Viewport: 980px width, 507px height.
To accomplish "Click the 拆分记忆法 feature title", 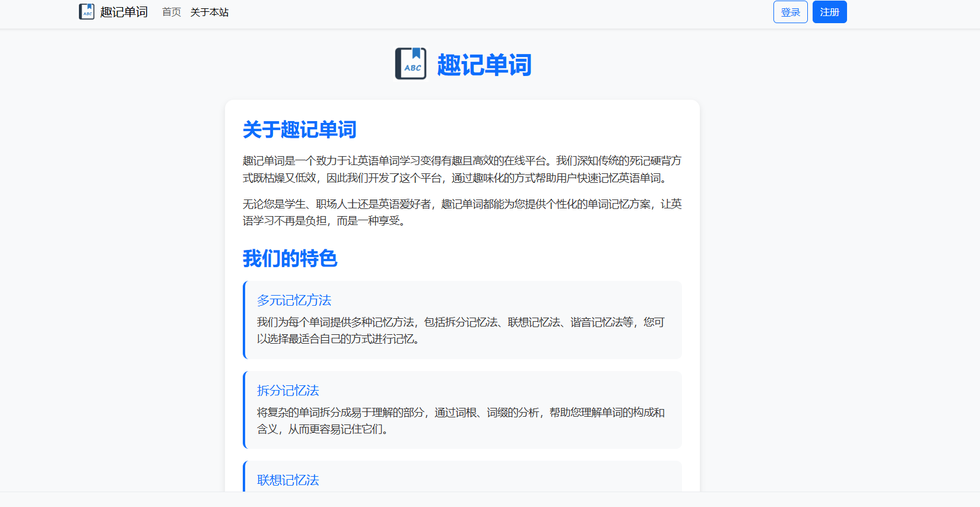I will pos(288,391).
